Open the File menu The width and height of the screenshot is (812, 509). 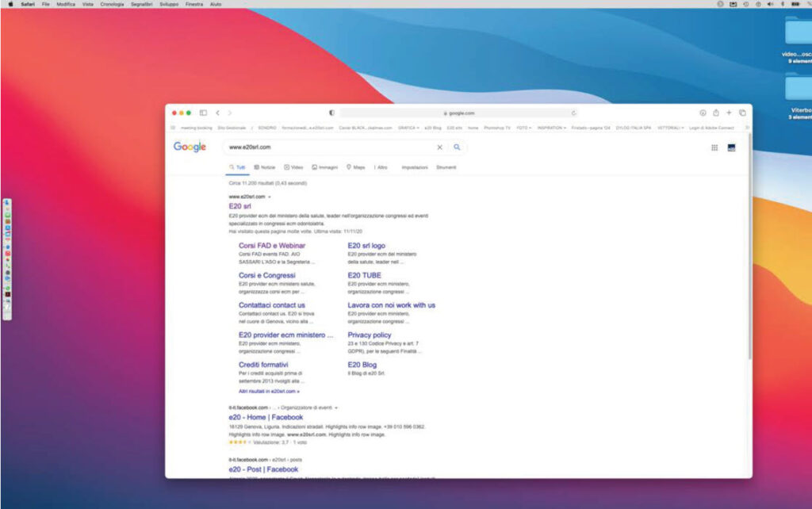click(45, 4)
